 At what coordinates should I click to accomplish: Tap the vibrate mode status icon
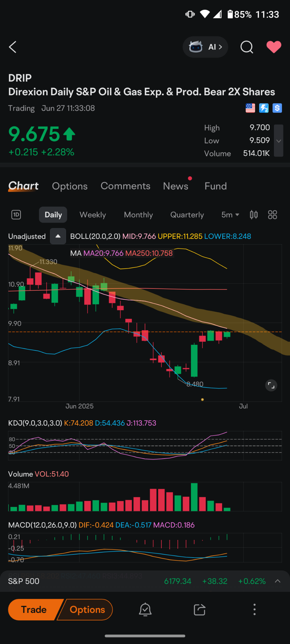(190, 14)
